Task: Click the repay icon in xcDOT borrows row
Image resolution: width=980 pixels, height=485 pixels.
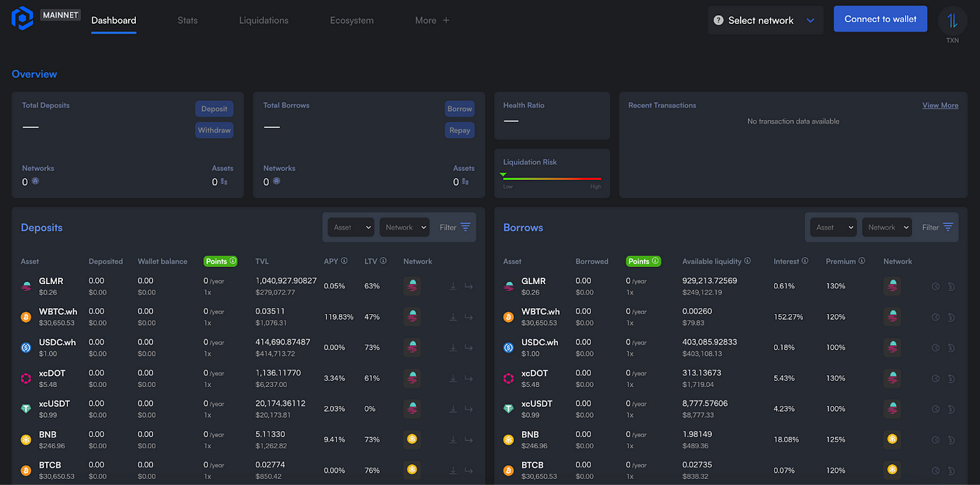Action: pos(951,379)
